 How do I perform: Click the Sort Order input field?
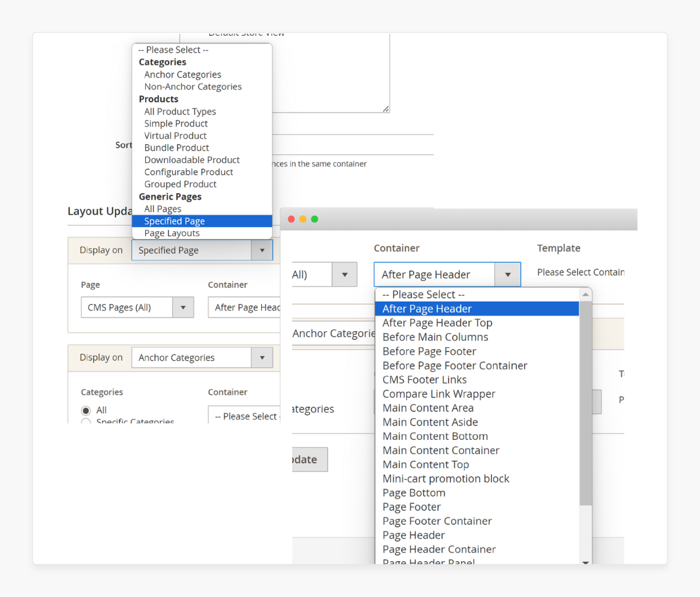pos(353,145)
